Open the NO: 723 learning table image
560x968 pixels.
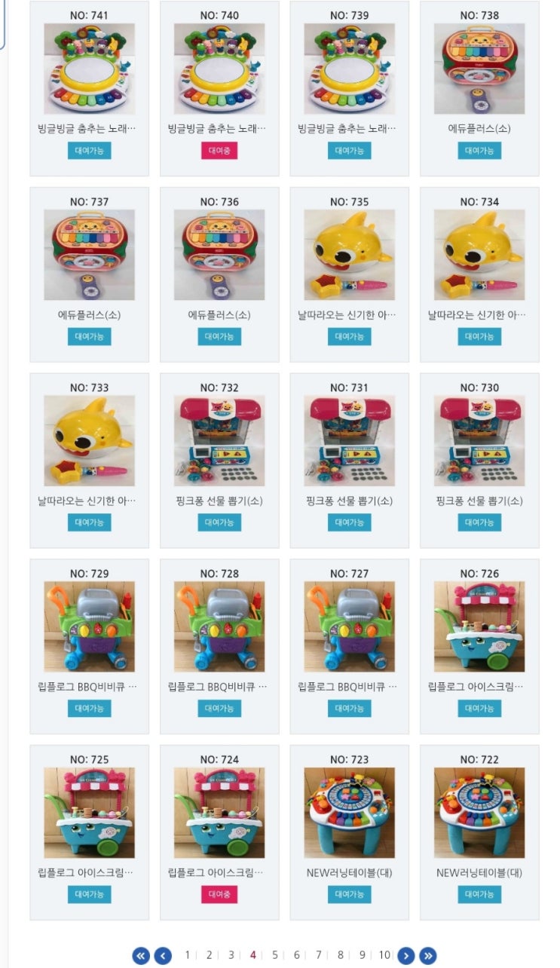pos(350,813)
